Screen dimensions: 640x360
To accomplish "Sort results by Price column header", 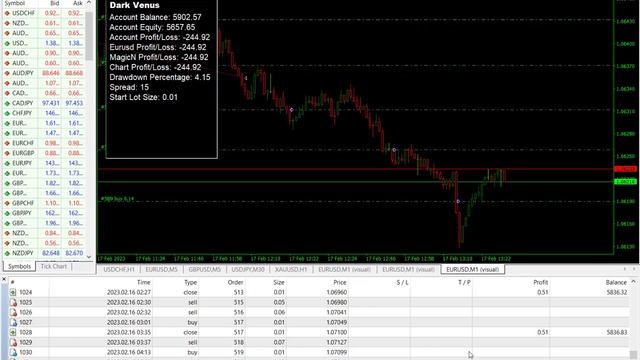I will pyautogui.click(x=340, y=282).
